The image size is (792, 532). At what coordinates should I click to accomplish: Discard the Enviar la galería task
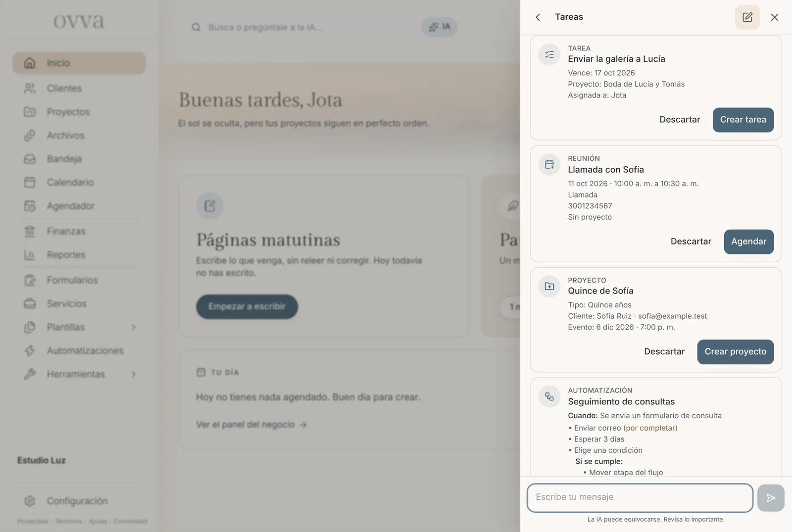pyautogui.click(x=680, y=120)
